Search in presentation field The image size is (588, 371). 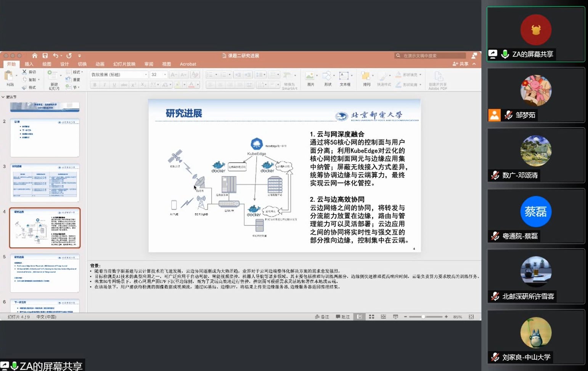point(430,56)
